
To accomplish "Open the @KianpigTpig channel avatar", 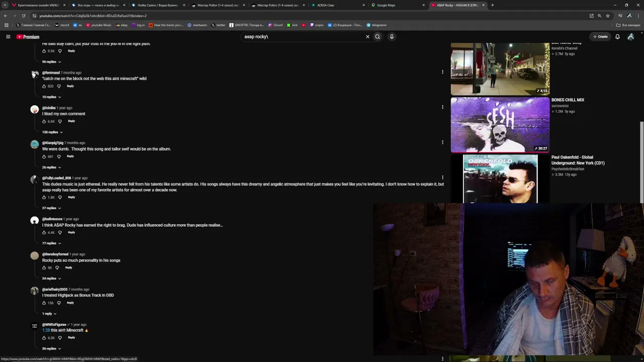I will click(34, 144).
